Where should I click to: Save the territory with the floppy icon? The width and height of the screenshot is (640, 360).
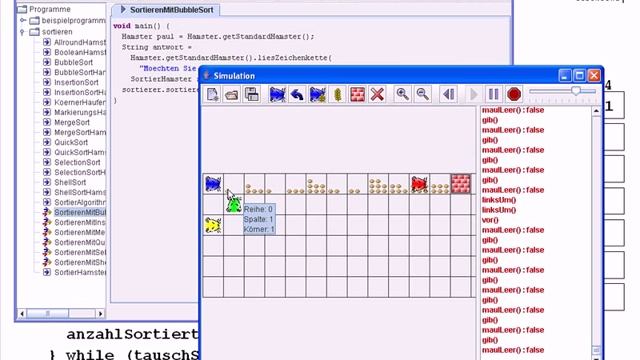[251, 94]
